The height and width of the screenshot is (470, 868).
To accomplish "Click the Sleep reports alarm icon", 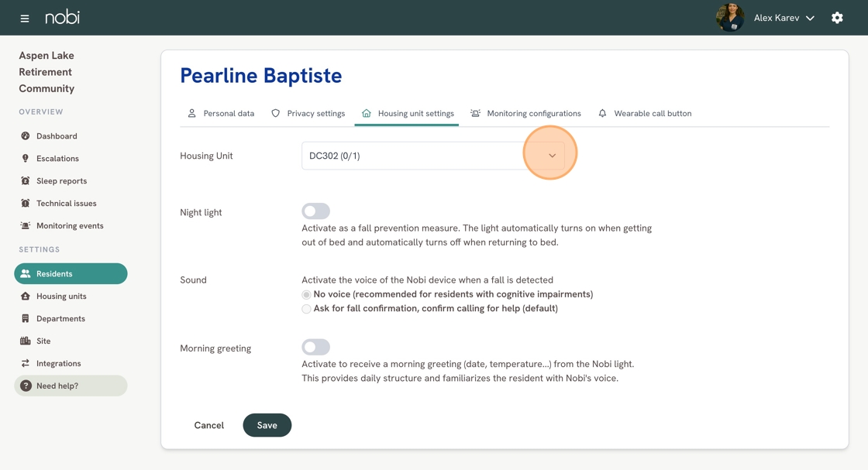I will pos(26,181).
